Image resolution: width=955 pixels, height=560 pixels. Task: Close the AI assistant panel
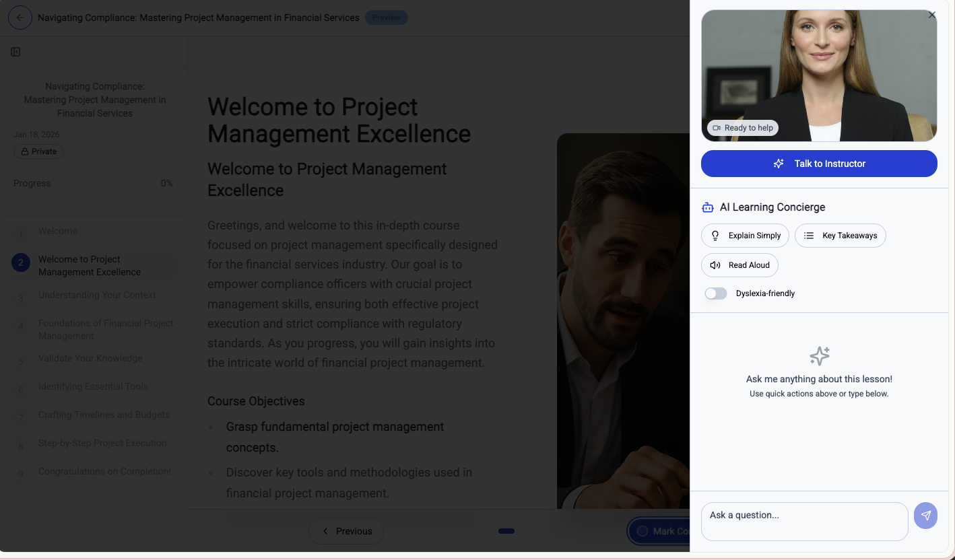pos(932,15)
